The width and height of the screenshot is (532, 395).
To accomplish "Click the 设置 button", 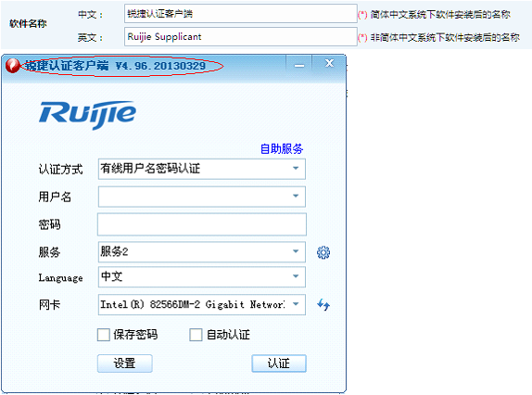I will (x=125, y=363).
